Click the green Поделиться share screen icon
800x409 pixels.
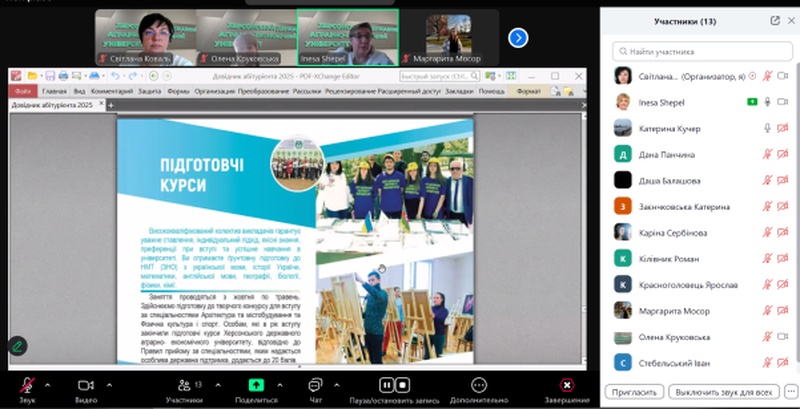pyautogui.click(x=256, y=385)
